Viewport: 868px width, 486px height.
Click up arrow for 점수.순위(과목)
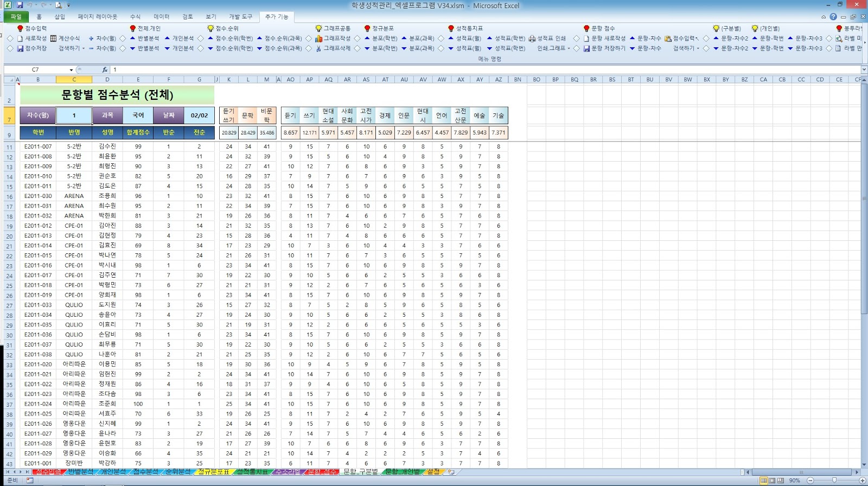[259, 39]
